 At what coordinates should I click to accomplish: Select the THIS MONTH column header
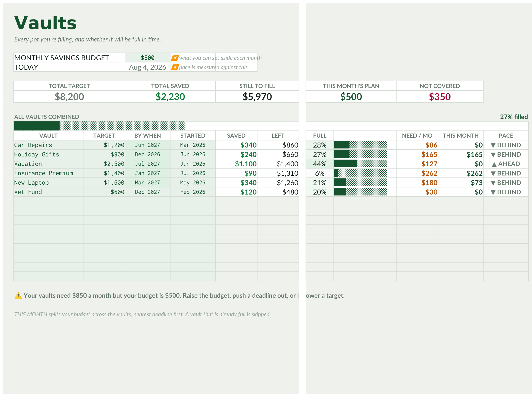[461, 135]
